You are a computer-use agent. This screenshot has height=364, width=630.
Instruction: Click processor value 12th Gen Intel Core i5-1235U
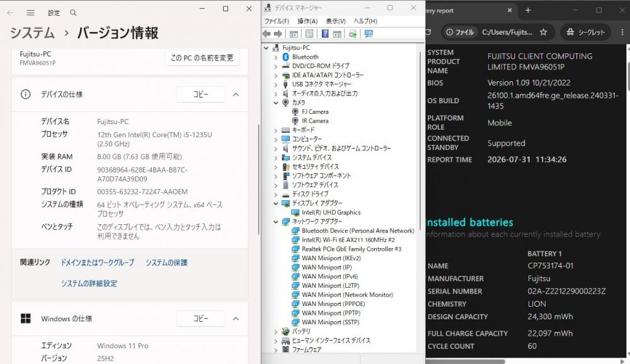point(154,139)
